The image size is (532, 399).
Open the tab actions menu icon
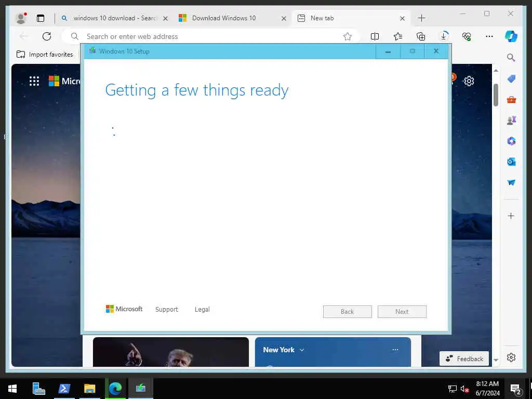tap(41, 18)
